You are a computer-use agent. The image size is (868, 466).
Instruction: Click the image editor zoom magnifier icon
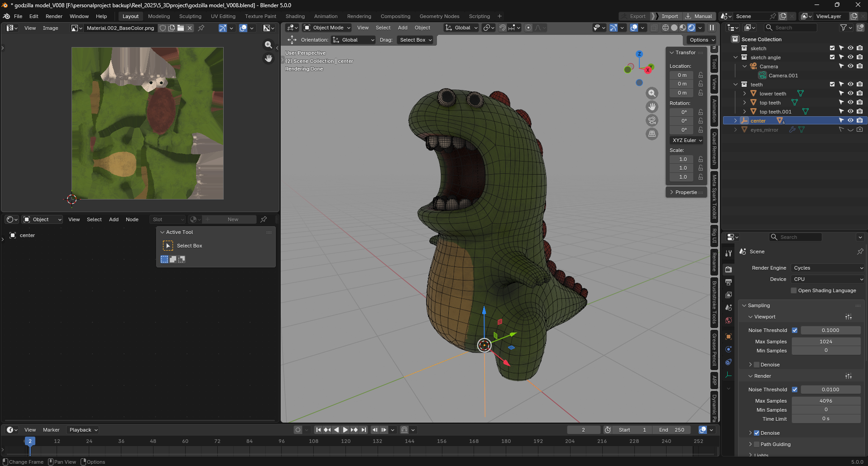(x=269, y=45)
